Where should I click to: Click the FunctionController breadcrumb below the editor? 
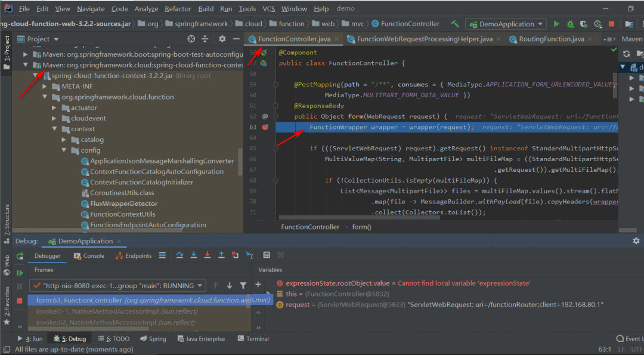[310, 227]
